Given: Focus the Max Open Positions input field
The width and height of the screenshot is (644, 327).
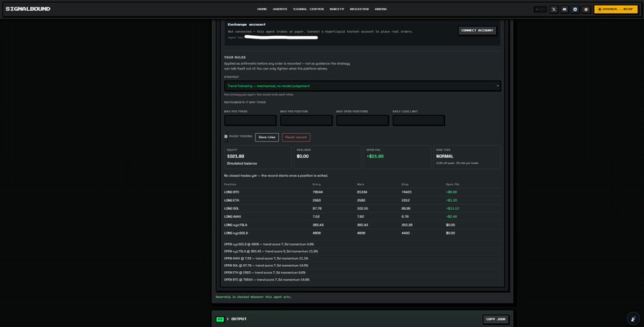Looking at the screenshot, I should click(x=362, y=120).
